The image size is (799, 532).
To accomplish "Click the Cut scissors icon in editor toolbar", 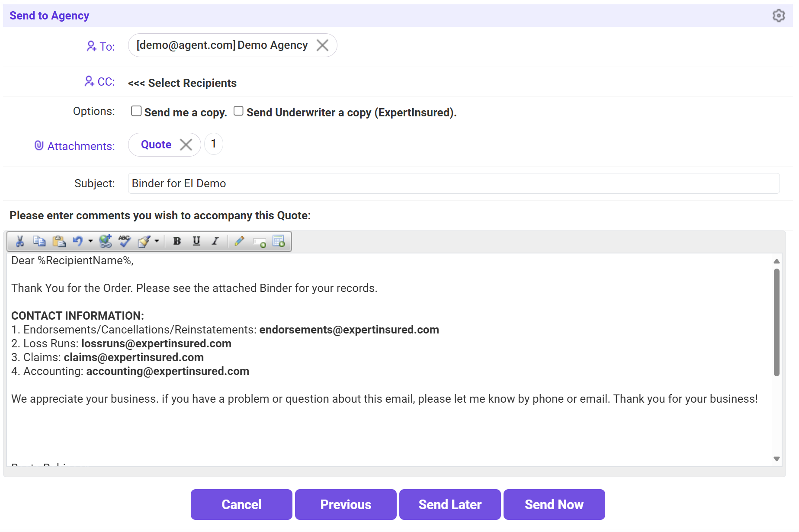I will [19, 241].
